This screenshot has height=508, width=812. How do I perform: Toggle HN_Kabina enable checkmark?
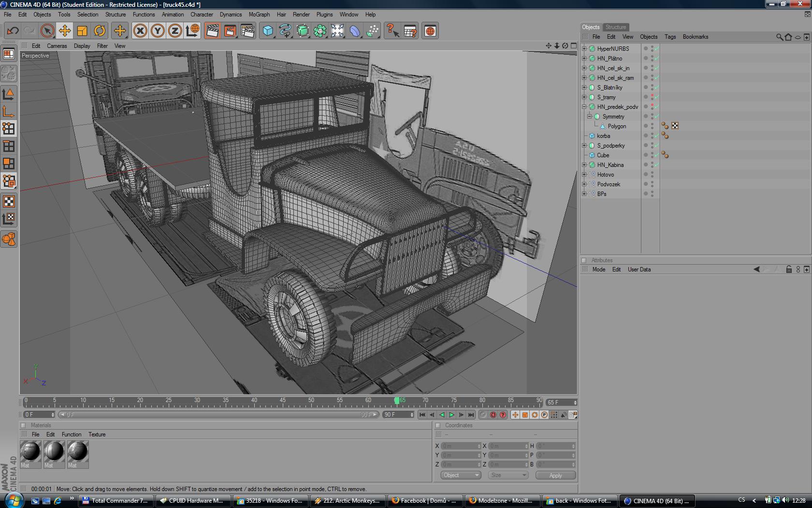[657, 164]
